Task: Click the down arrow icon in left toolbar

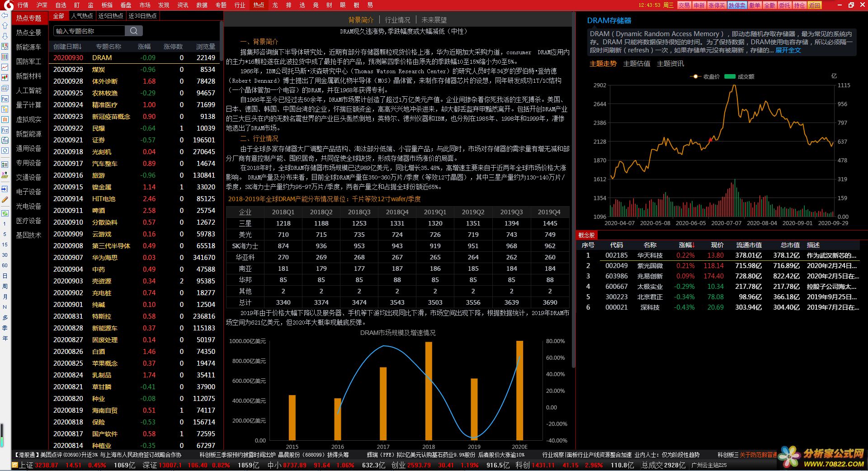Action: pyautogui.click(x=5, y=36)
